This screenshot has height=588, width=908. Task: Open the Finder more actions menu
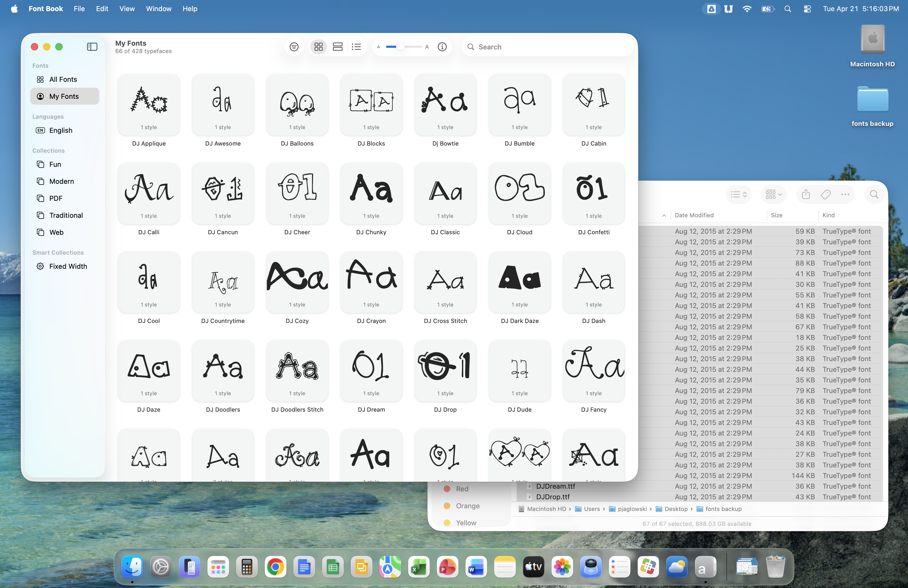point(845,195)
